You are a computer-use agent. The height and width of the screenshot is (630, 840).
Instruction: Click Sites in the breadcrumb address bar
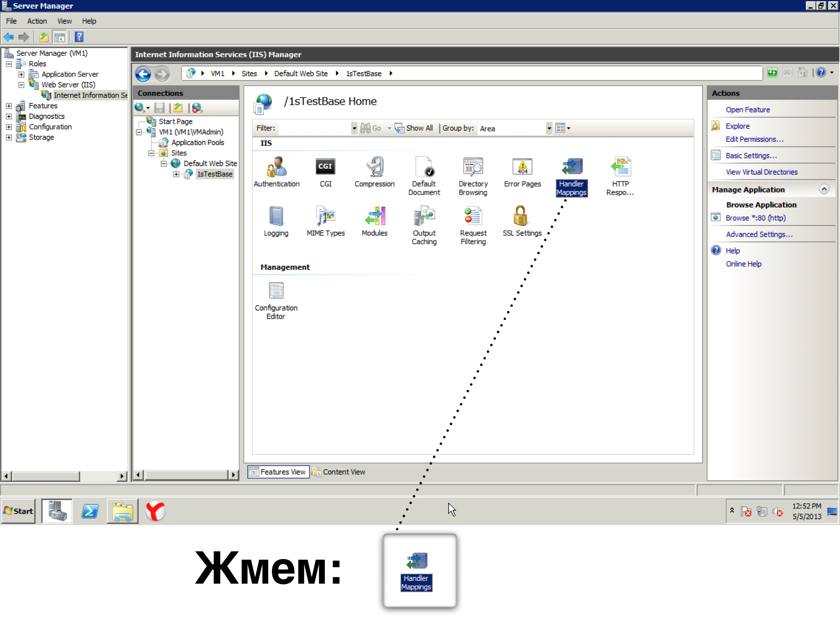tap(249, 73)
